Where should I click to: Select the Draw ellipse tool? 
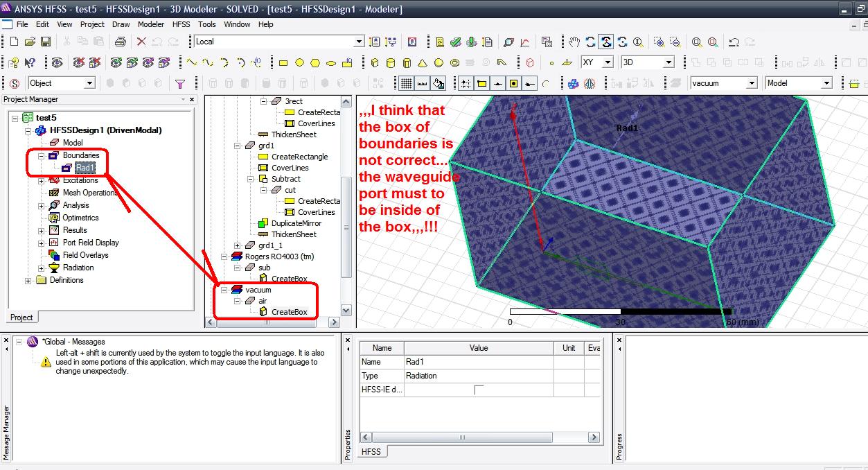[x=331, y=62]
